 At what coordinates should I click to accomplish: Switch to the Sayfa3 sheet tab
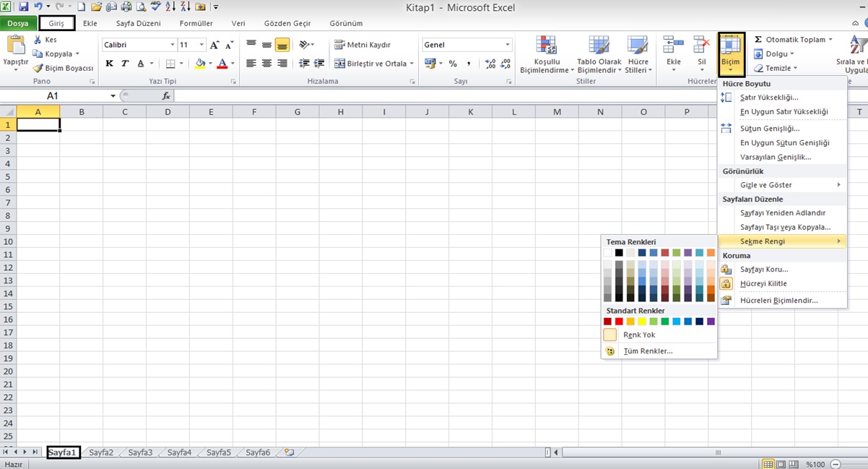[x=140, y=452]
